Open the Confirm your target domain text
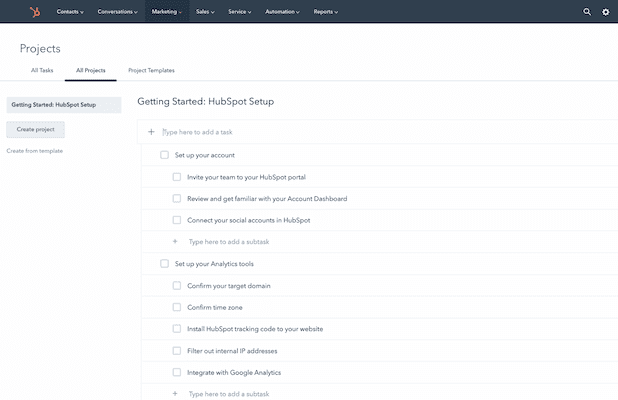Screen dimensions: 618x400 229,286
